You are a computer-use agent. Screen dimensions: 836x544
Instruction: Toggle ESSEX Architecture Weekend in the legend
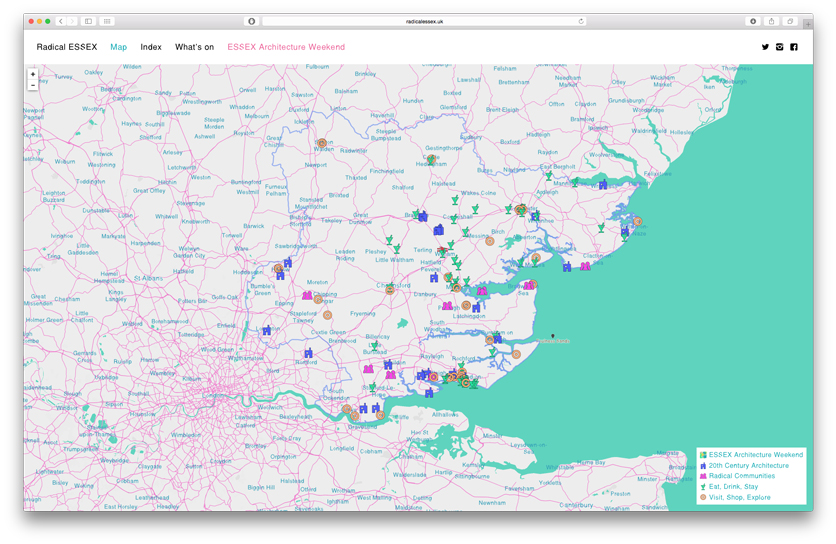pos(755,455)
